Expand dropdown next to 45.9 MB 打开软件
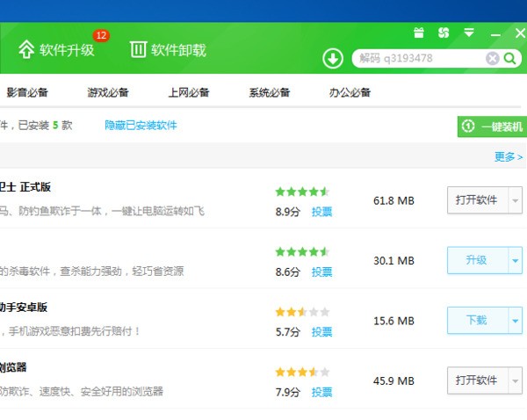Screen dimensions: 527x420 tap(516, 380)
